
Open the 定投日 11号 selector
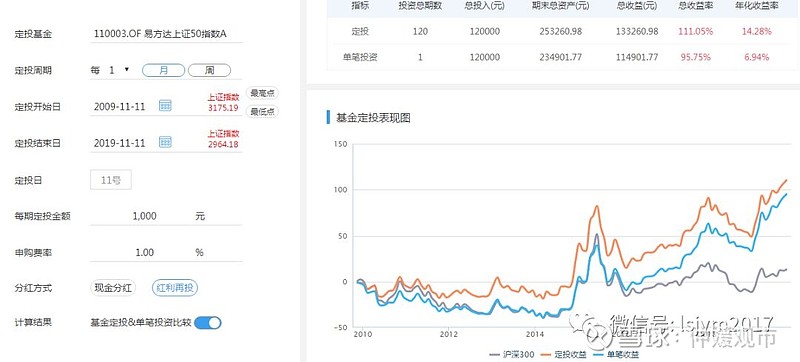[x=111, y=180]
